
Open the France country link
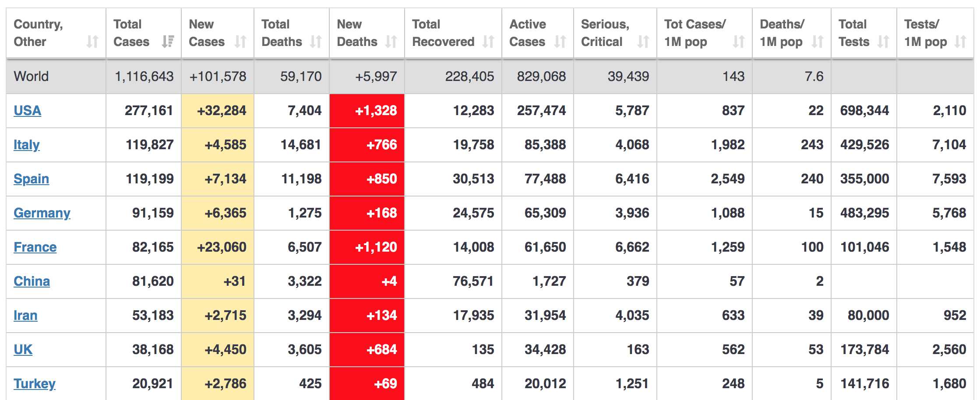point(35,247)
